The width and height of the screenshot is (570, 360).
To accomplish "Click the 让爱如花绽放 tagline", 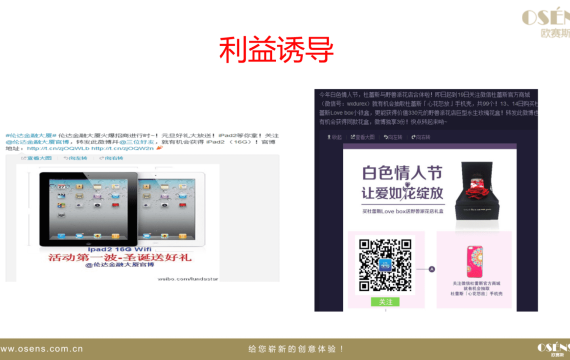I will click(402, 193).
